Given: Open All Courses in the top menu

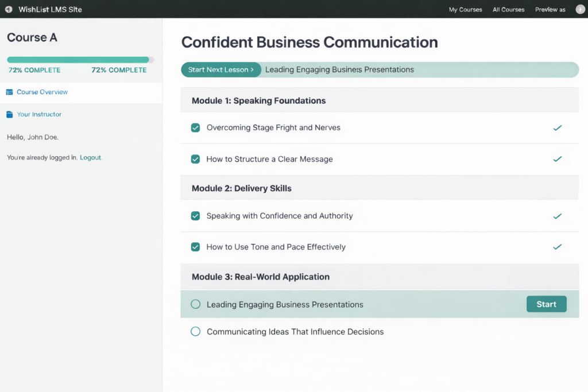Looking at the screenshot, I should (x=508, y=9).
